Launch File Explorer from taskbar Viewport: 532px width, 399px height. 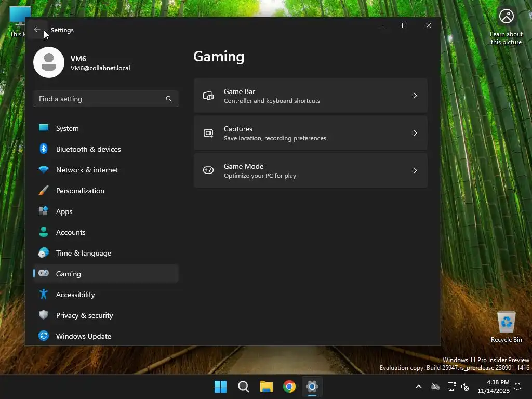(x=267, y=387)
